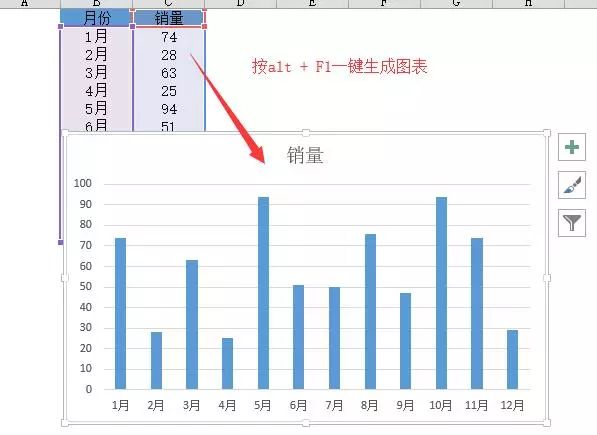
Task: Open the Chart Styles paintbrush button
Action: [571, 185]
